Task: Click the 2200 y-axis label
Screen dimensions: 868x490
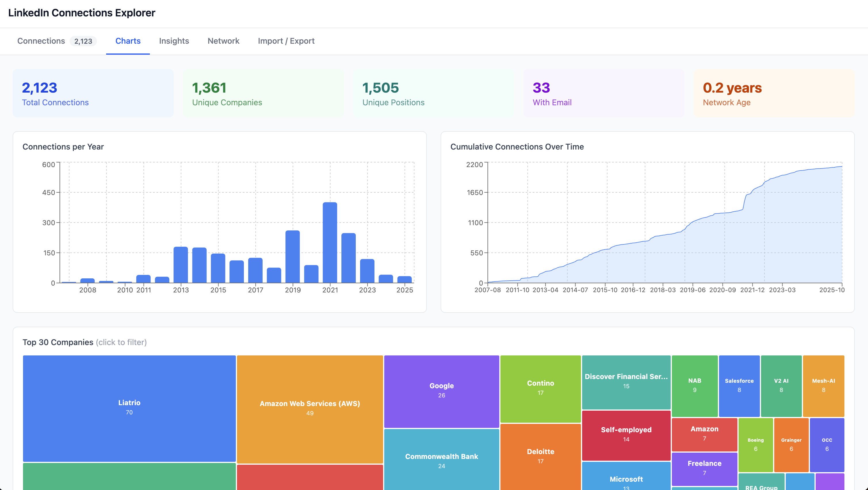Action: point(475,164)
